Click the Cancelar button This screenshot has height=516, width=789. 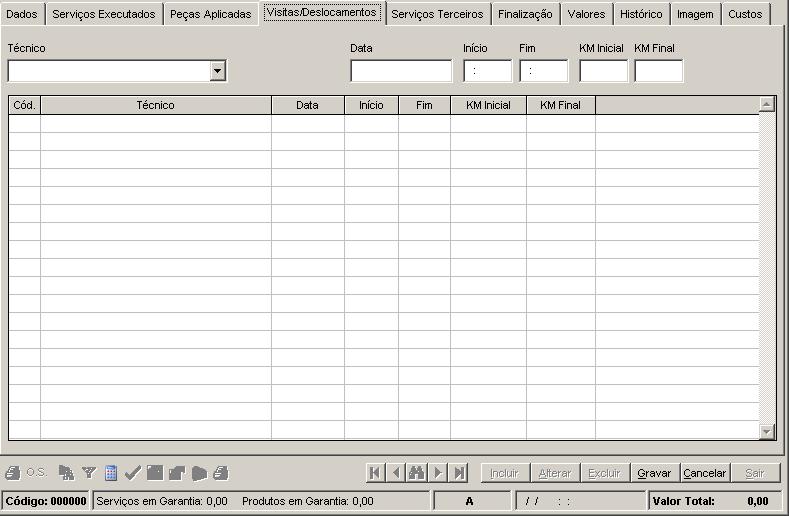705,473
